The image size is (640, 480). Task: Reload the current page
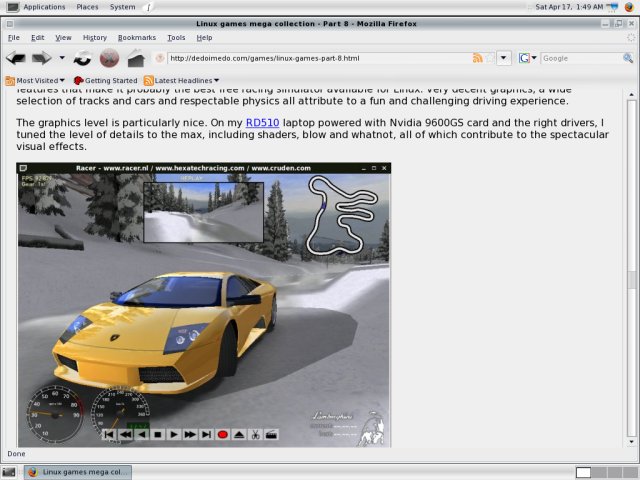(82, 59)
